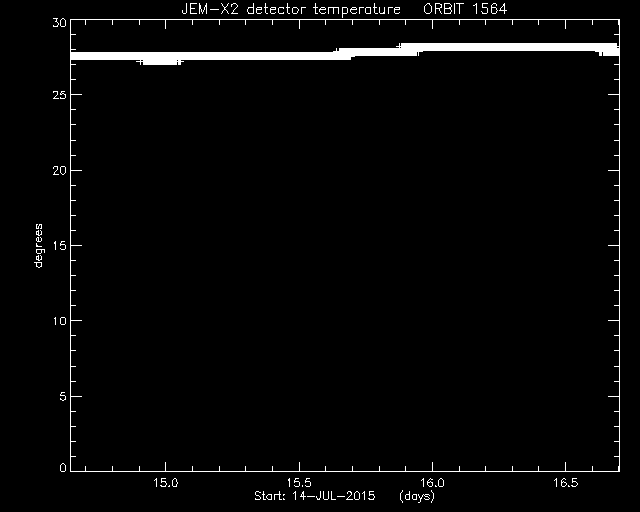Click the plot title JEM-X2 detector temperature
This screenshot has width=640, height=512.
point(291,9)
